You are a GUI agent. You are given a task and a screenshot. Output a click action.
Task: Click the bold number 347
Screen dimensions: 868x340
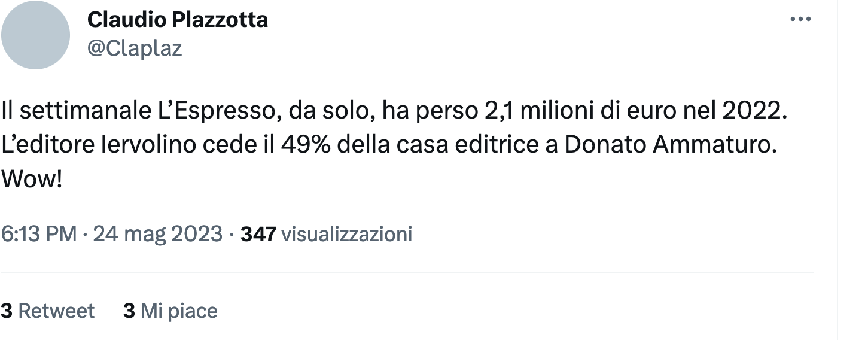[258, 234]
